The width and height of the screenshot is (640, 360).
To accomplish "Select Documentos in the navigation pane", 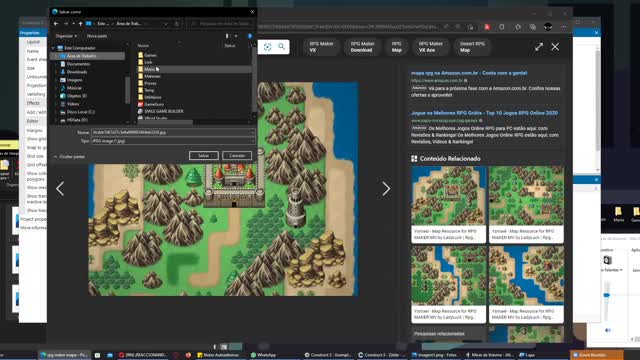I will coord(78,64).
